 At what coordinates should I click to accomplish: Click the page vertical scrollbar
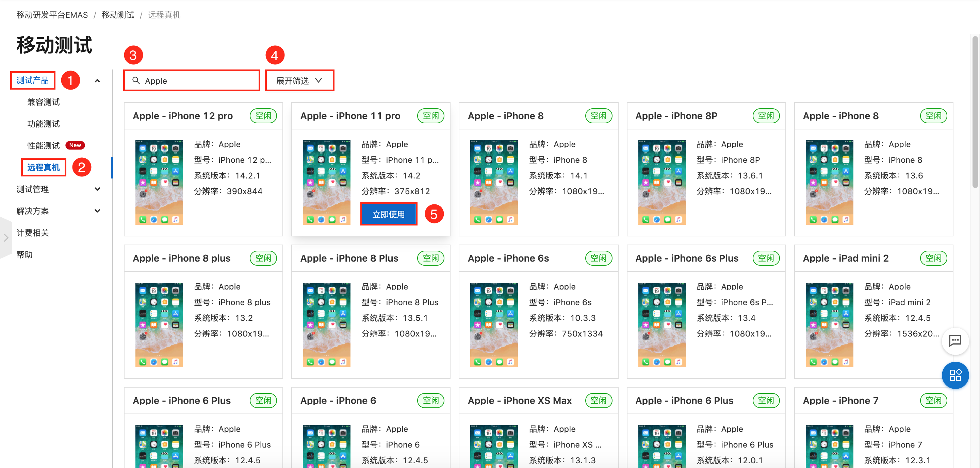[975, 112]
